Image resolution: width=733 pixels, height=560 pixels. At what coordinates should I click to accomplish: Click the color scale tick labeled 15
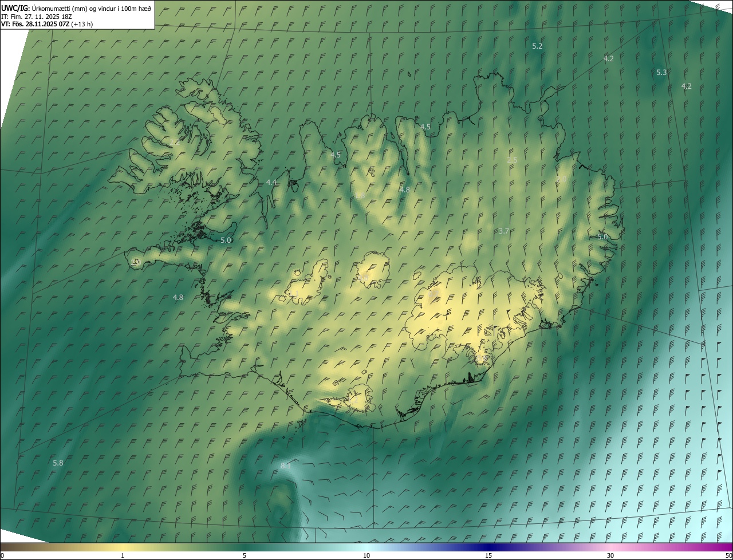488,555
